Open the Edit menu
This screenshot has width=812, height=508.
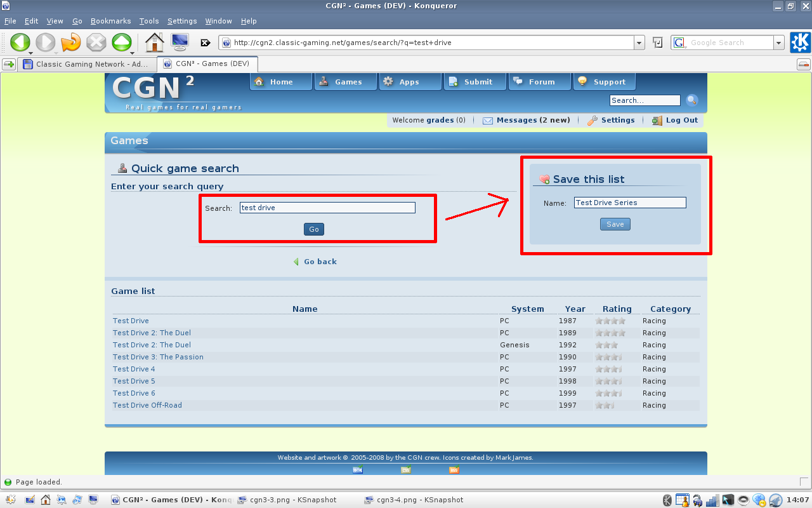32,21
